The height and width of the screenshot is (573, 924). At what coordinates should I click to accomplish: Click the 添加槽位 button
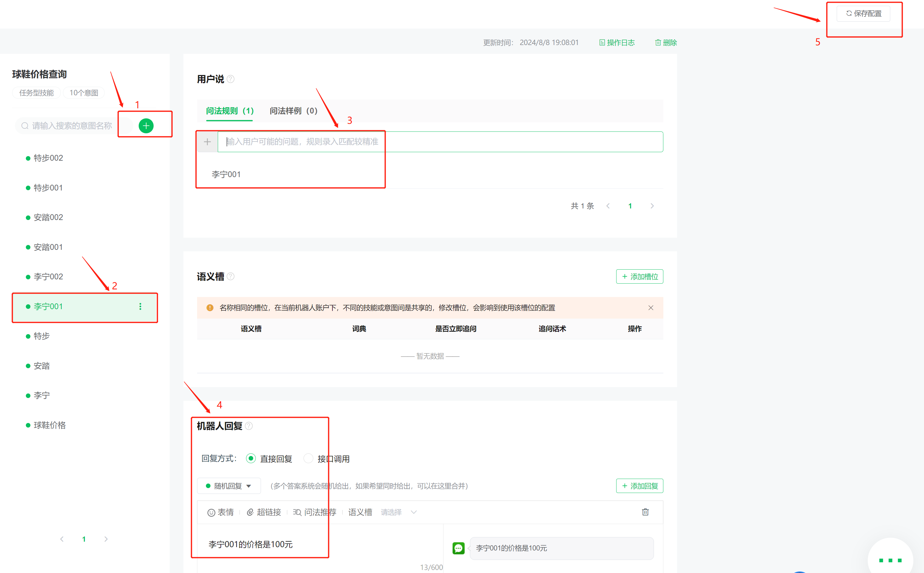[639, 277]
